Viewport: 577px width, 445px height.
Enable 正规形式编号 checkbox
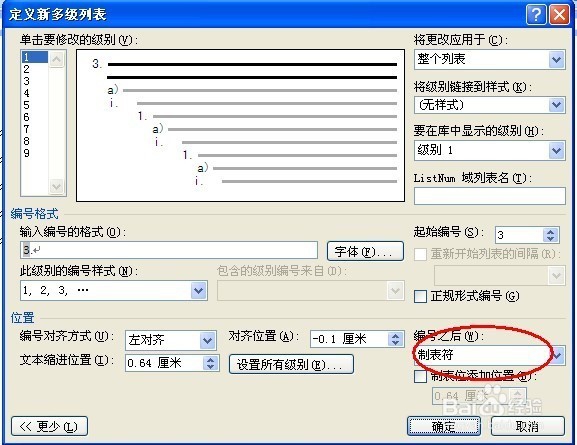pyautogui.click(x=420, y=296)
